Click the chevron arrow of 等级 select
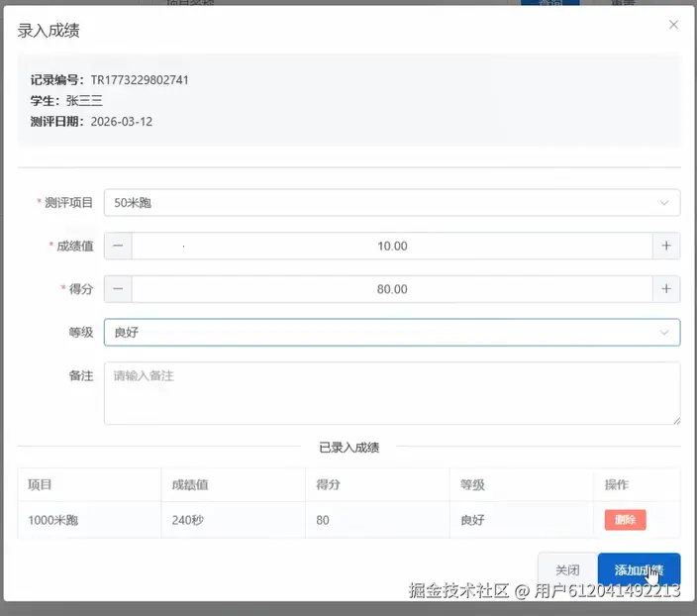Image resolution: width=697 pixels, height=616 pixels. coord(664,332)
